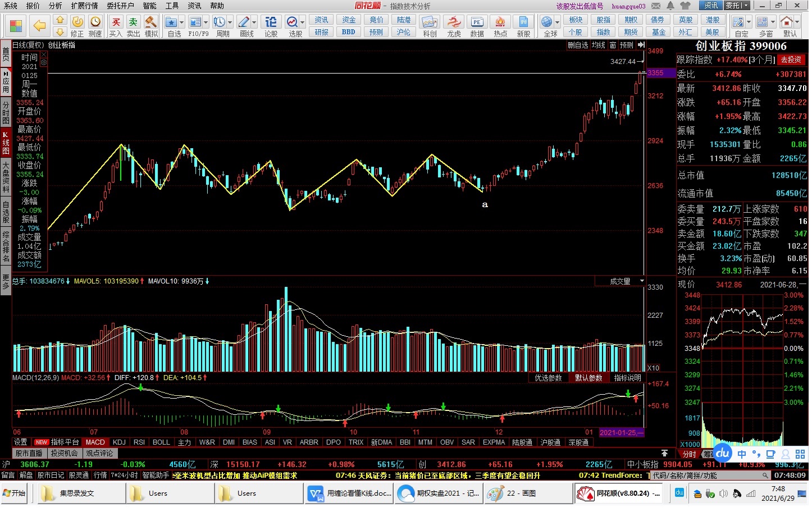Collapse the side panel with arrow button
The image size is (812, 512).
click(x=641, y=45)
